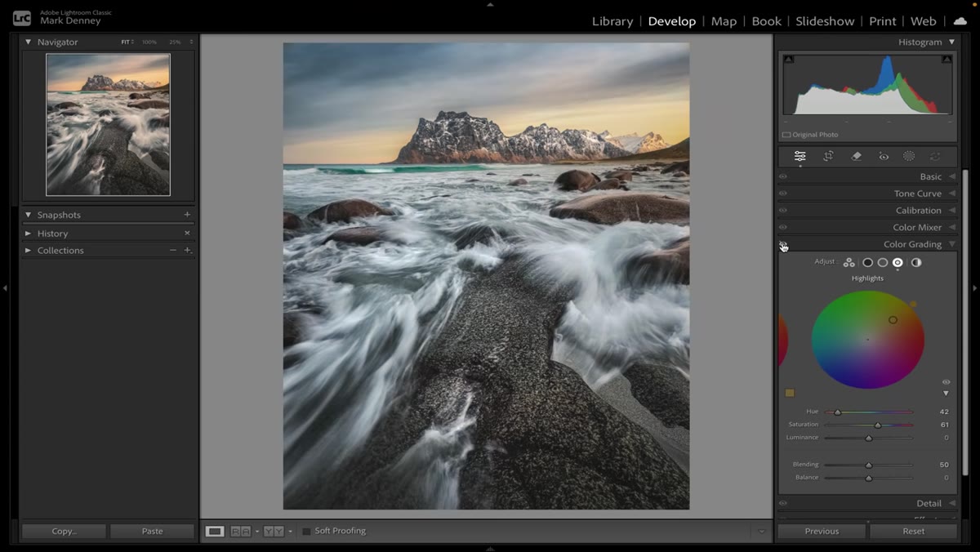Image resolution: width=980 pixels, height=552 pixels.
Task: Select the Edit sliders tool icon
Action: (x=800, y=156)
